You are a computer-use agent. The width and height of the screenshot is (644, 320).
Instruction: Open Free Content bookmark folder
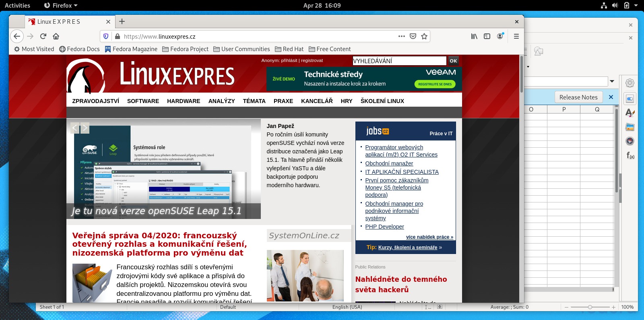click(x=330, y=49)
